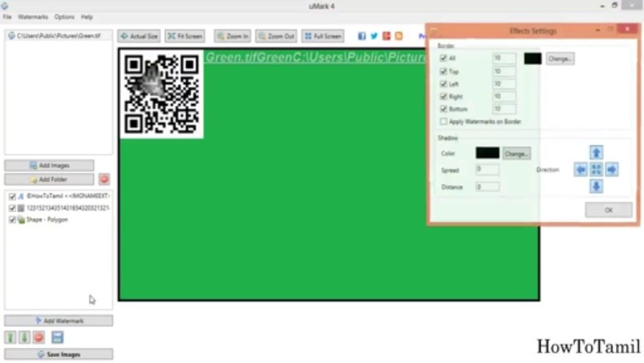Click the Zoom In toolbar button
This screenshot has height=363, width=644.
point(232,36)
